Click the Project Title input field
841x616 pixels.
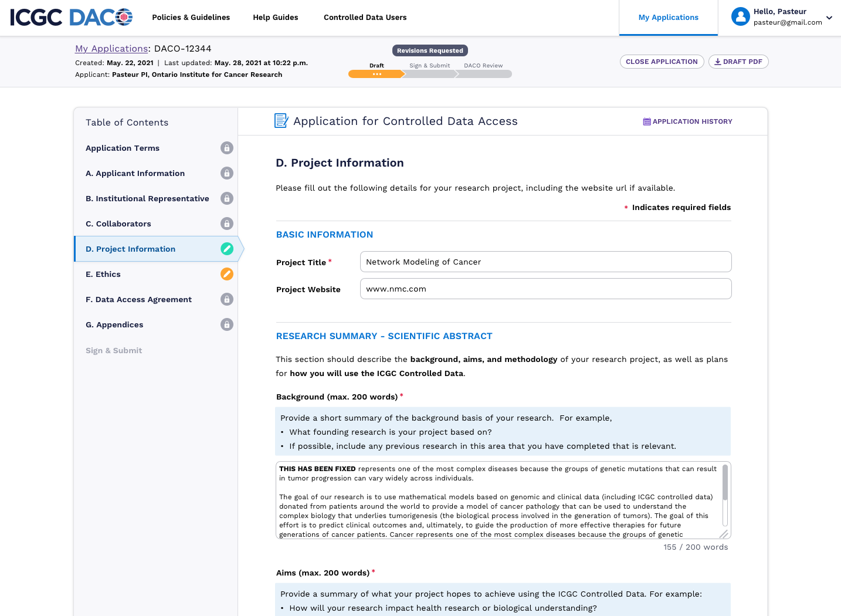tap(546, 262)
